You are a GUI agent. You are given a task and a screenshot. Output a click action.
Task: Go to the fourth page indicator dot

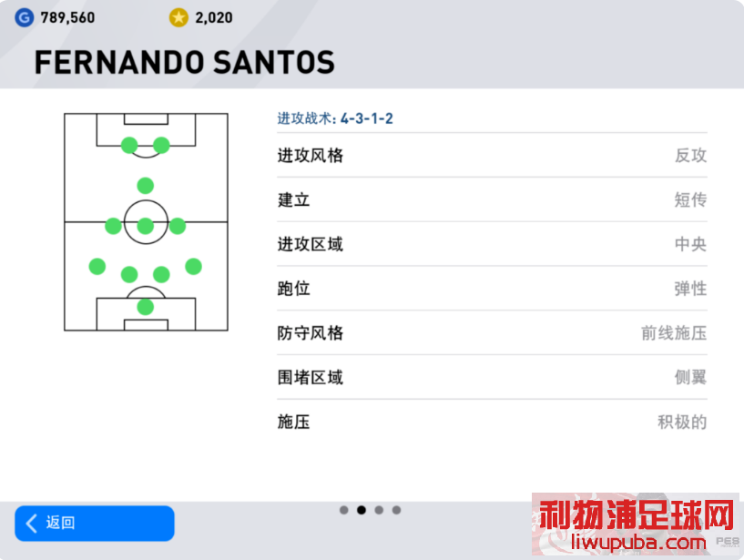pyautogui.click(x=396, y=510)
